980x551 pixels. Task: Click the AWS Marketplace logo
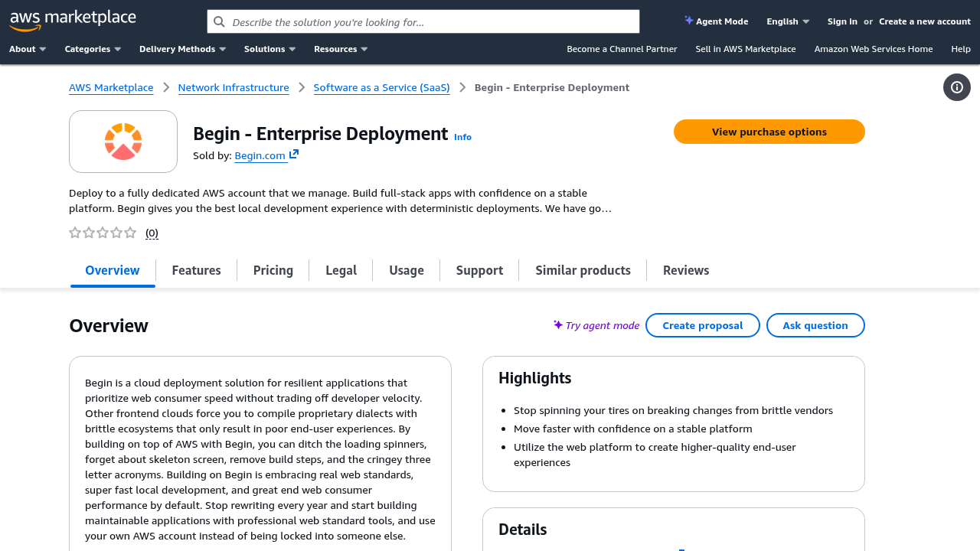[x=73, y=21]
